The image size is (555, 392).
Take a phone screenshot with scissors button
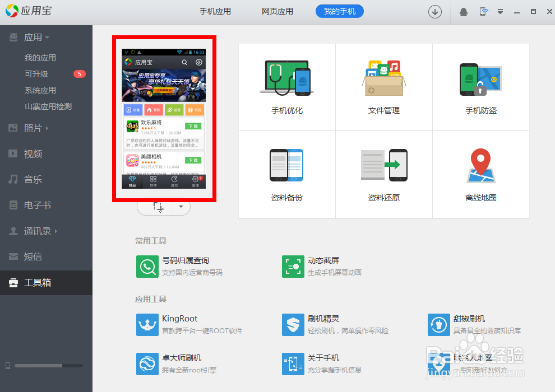[158, 207]
